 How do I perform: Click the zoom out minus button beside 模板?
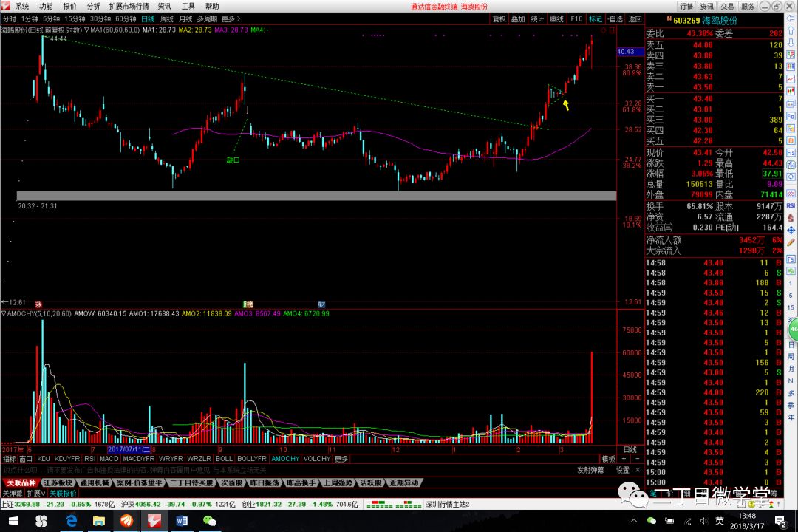point(637,459)
